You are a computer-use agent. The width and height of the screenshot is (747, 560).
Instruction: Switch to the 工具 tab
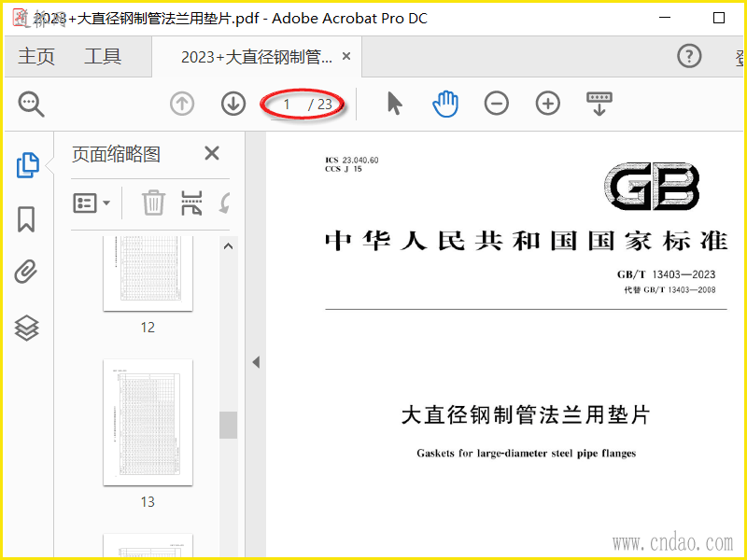(103, 57)
